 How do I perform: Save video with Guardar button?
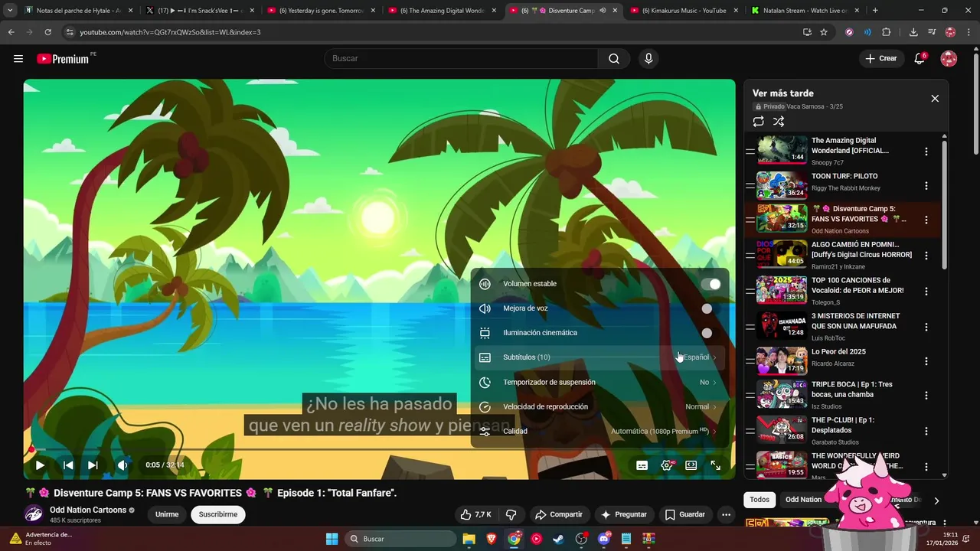tap(685, 514)
